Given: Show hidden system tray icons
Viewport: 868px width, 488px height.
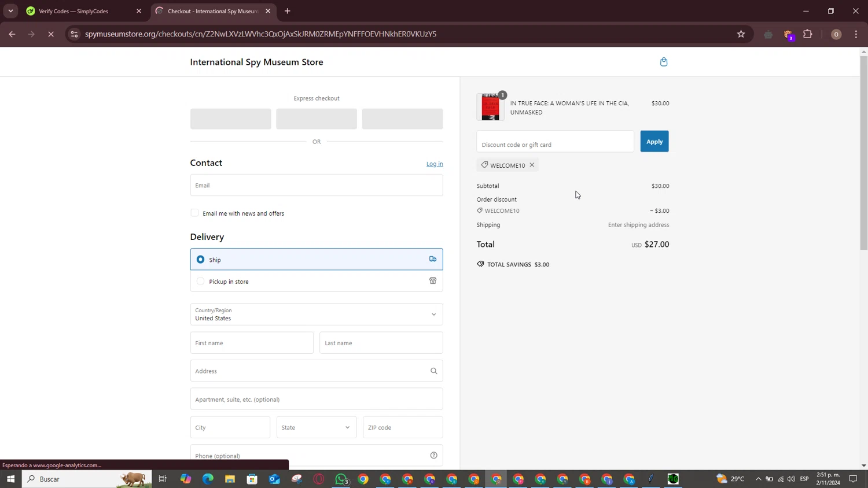Looking at the screenshot, I should pos(758,479).
